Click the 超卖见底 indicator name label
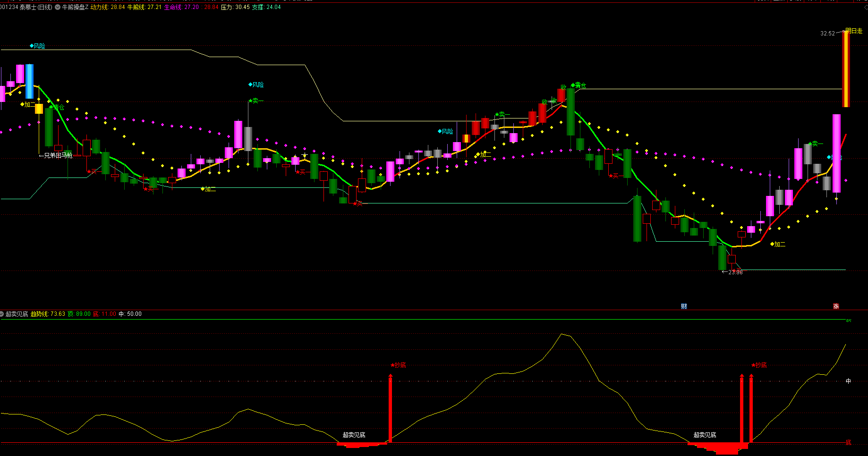 17,314
